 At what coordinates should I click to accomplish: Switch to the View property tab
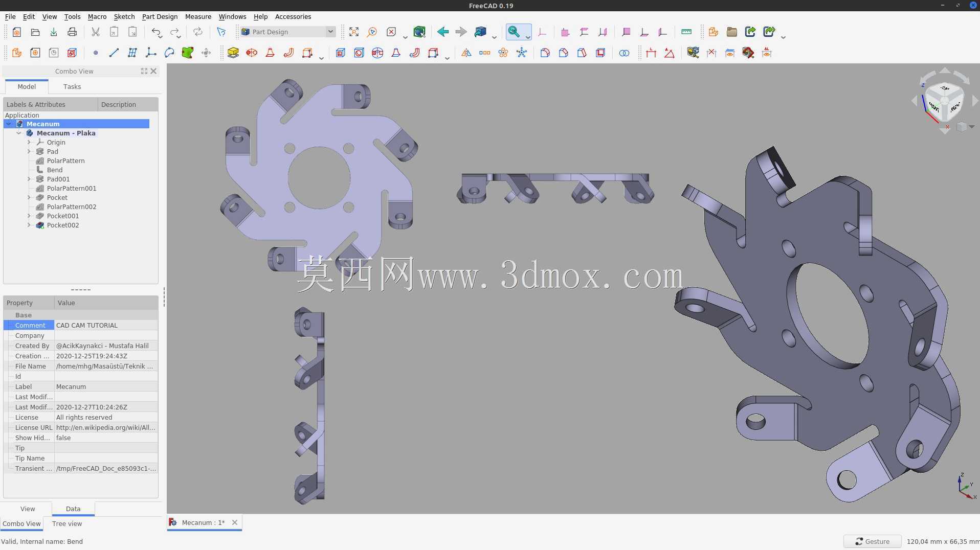click(x=28, y=509)
